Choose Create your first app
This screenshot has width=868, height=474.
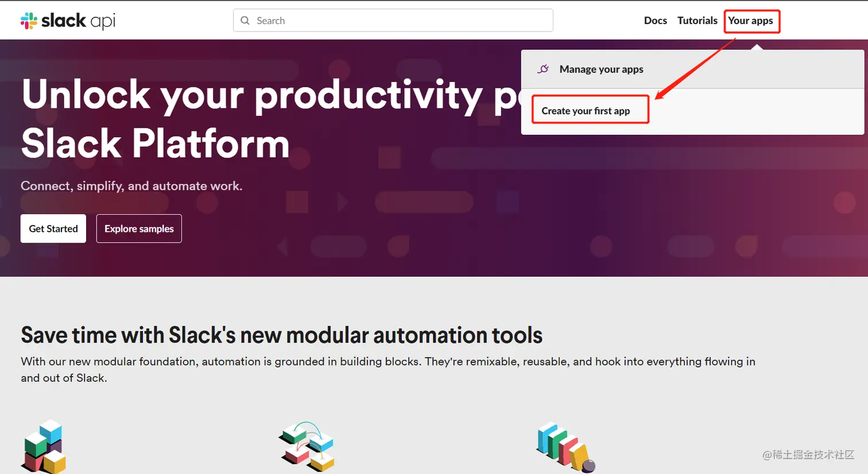pyautogui.click(x=586, y=111)
